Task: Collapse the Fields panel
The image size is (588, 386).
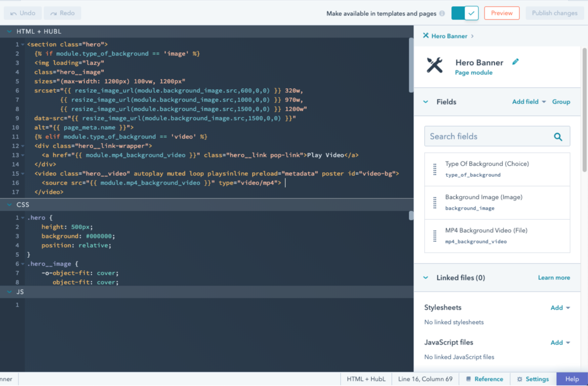Action: pyautogui.click(x=426, y=101)
